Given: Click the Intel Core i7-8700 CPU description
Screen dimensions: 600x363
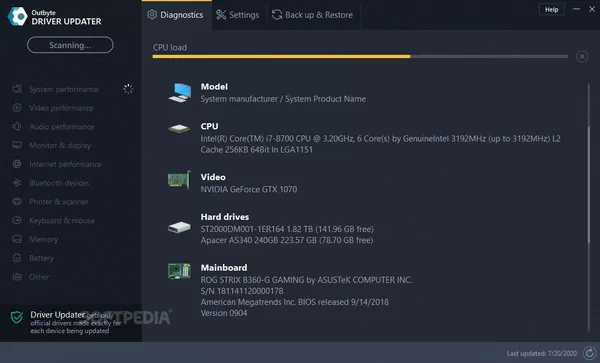Looking at the screenshot, I should point(380,144).
